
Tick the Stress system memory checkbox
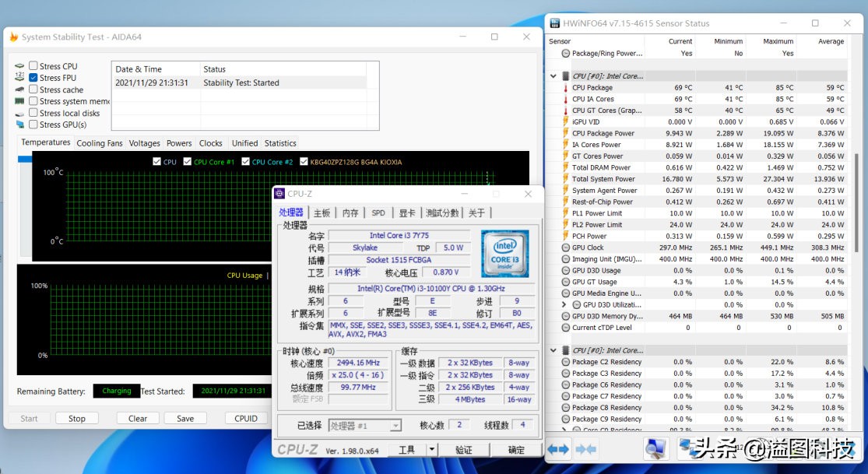(33, 100)
